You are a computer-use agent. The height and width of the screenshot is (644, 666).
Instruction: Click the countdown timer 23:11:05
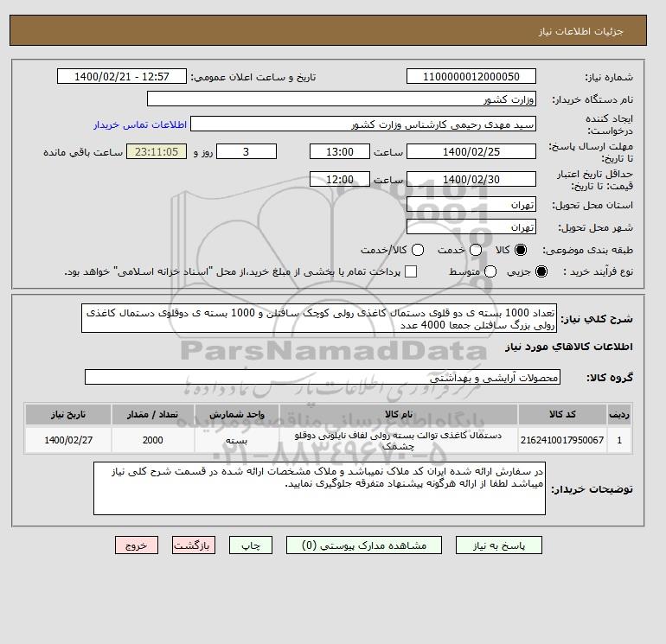(x=157, y=151)
